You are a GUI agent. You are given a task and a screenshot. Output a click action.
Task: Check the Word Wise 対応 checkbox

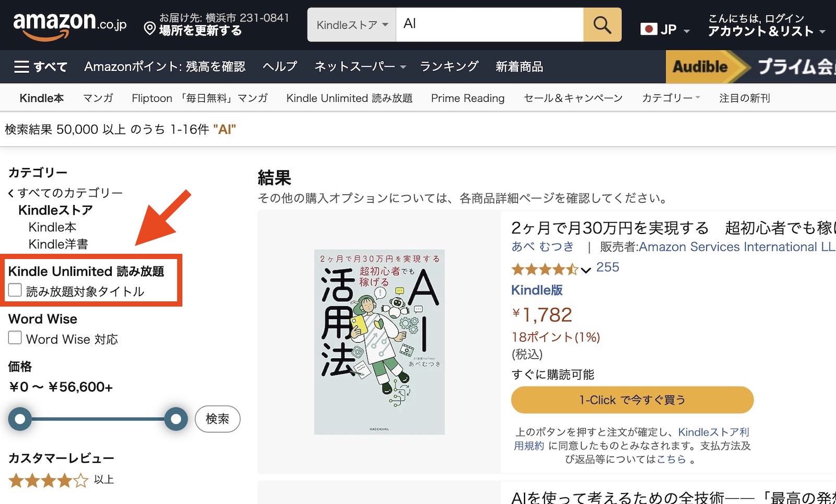click(15, 338)
